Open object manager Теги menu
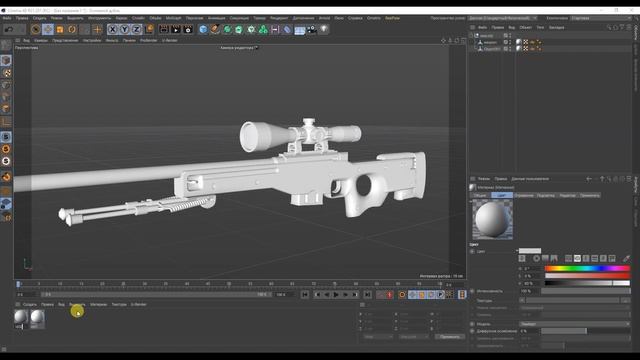Image resolution: width=640 pixels, height=360 pixels. pos(540,27)
